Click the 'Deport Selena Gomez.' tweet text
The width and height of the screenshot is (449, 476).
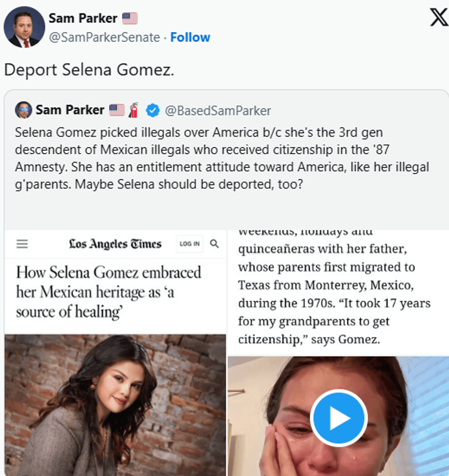(89, 70)
